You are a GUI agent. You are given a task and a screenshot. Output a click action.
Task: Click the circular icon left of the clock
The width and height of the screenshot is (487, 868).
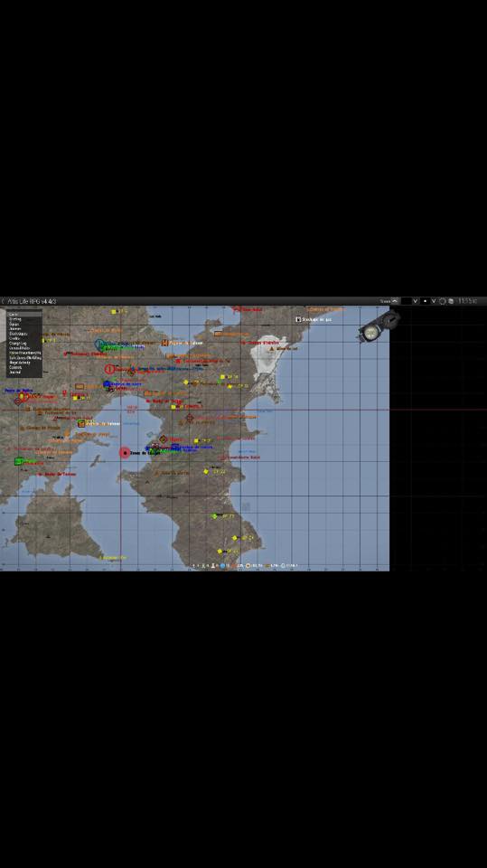click(442, 301)
